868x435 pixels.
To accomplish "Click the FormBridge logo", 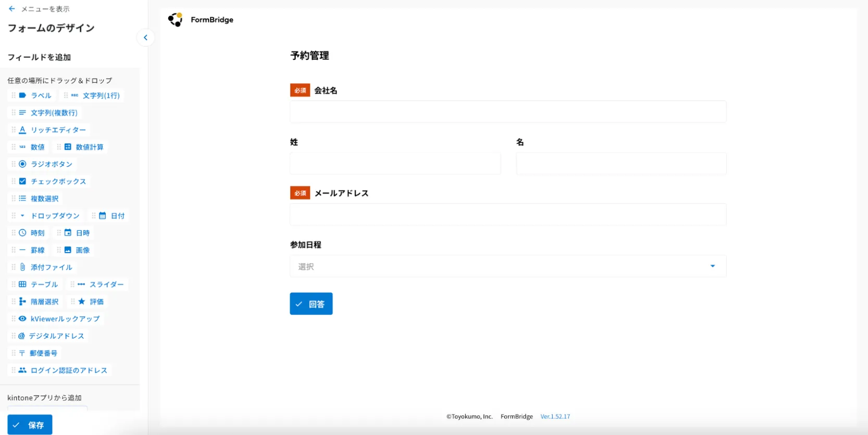I will pos(201,20).
